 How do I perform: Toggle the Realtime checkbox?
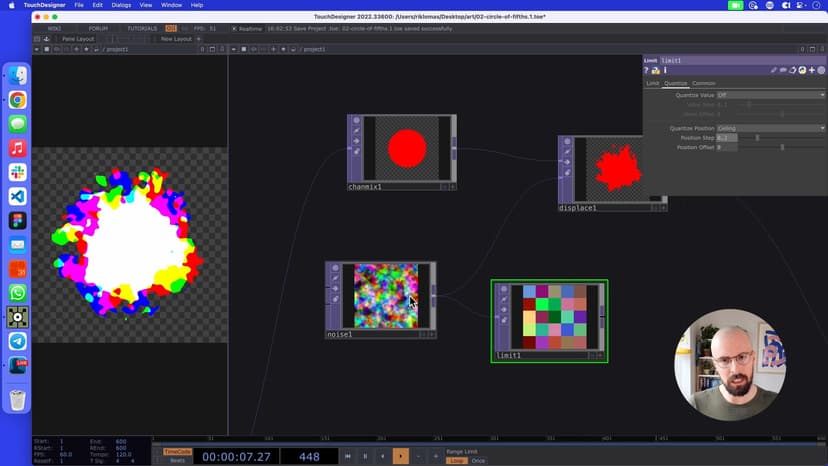point(234,29)
